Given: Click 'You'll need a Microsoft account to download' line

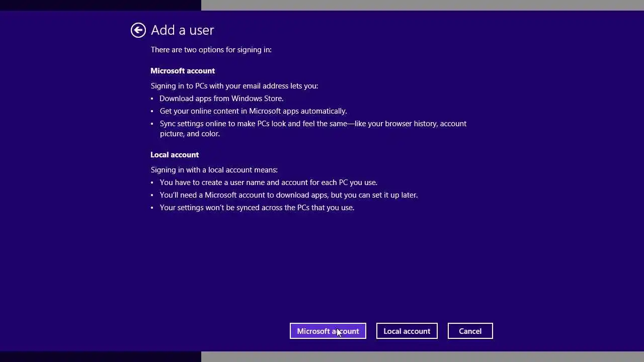Looking at the screenshot, I should pyautogui.click(x=289, y=195).
